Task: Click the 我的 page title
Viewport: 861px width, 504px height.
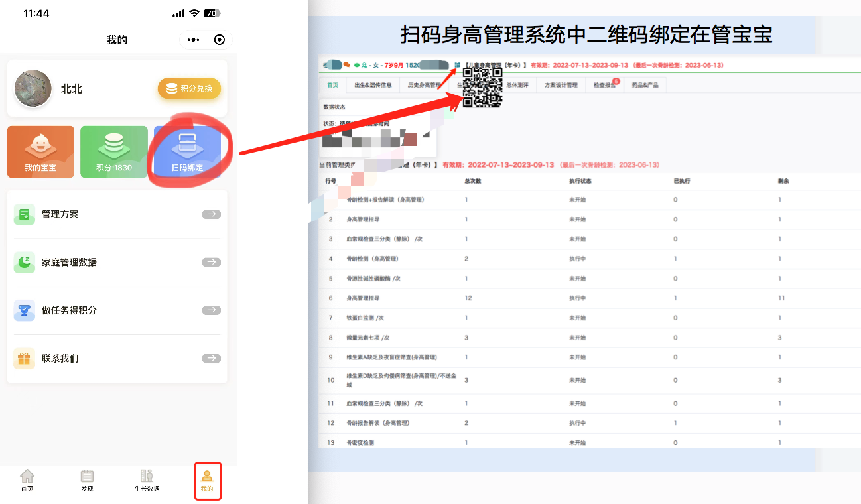Action: (x=117, y=40)
